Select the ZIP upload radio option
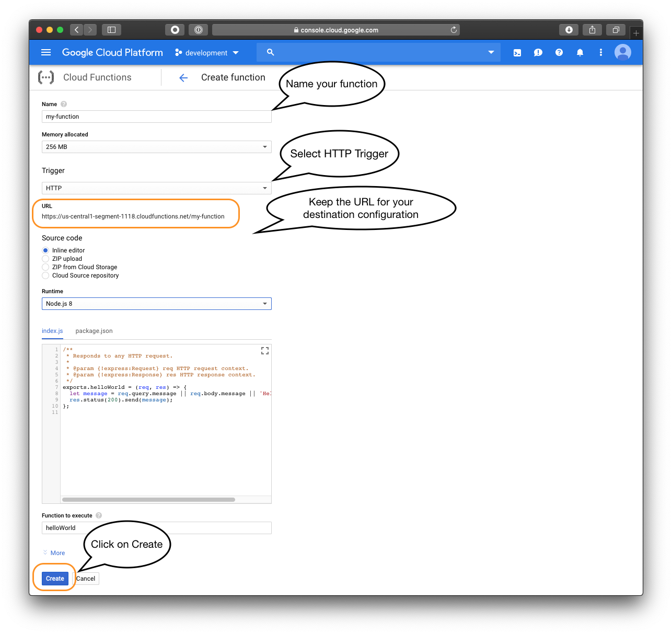672x634 pixels. point(46,259)
